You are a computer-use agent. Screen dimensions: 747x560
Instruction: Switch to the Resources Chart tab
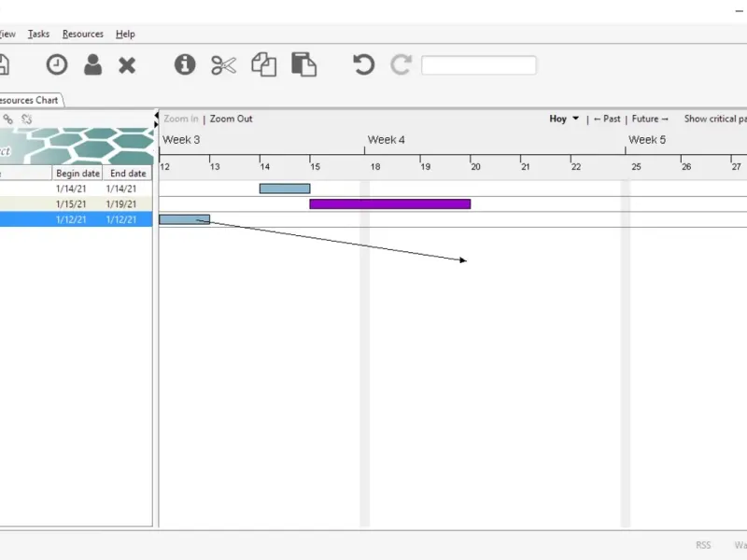[x=30, y=100]
